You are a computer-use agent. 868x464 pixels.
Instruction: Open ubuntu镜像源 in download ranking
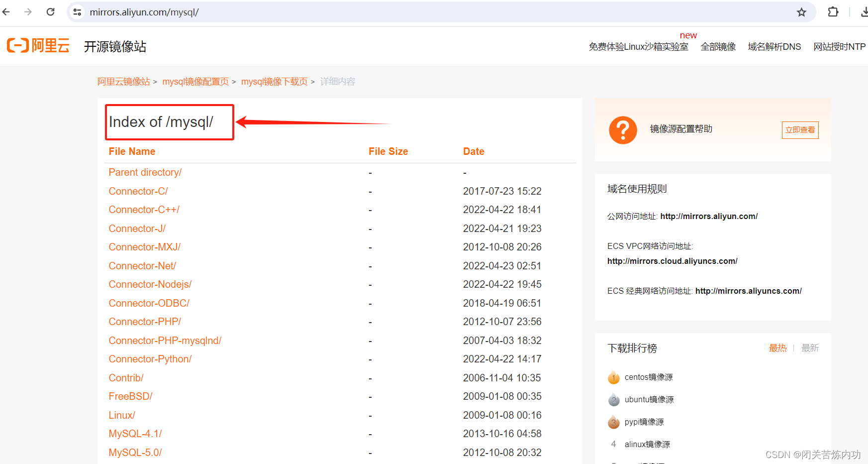(649, 400)
